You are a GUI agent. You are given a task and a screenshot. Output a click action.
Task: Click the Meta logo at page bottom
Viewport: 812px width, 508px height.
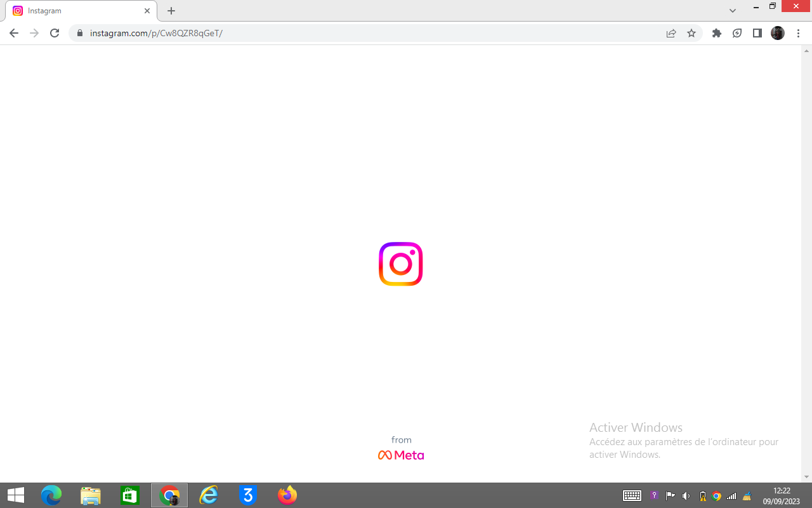pyautogui.click(x=401, y=455)
